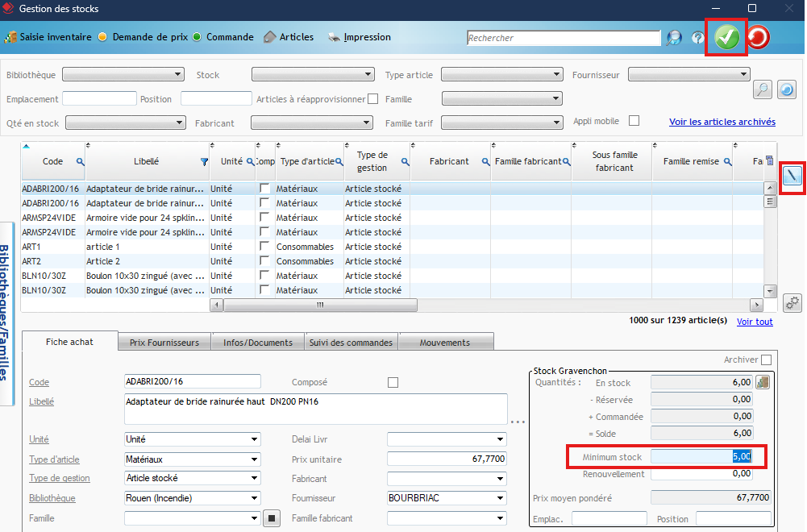Switch to Prix Fournisseurs tab

pyautogui.click(x=164, y=343)
